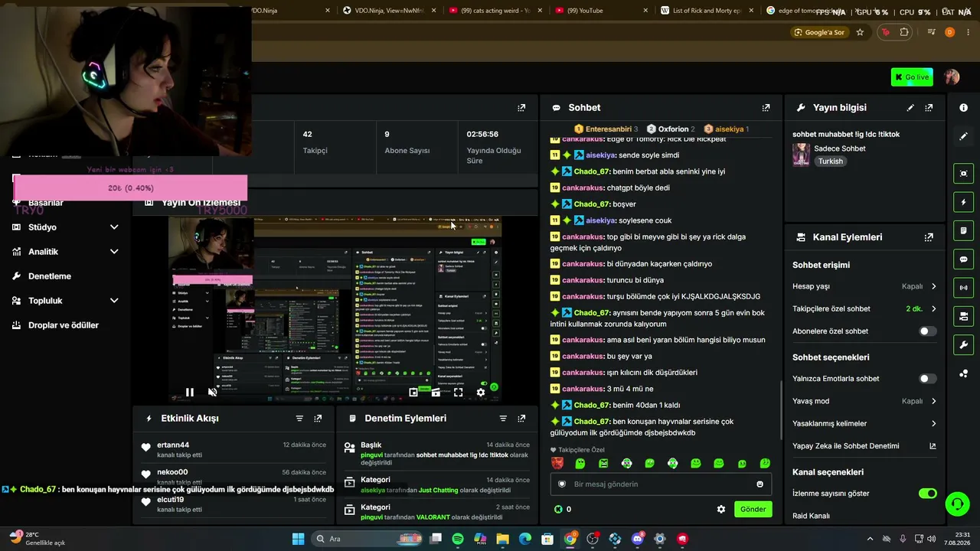Open the emoji picker in message box
Viewport: 980px width, 551px height.
[759, 484]
